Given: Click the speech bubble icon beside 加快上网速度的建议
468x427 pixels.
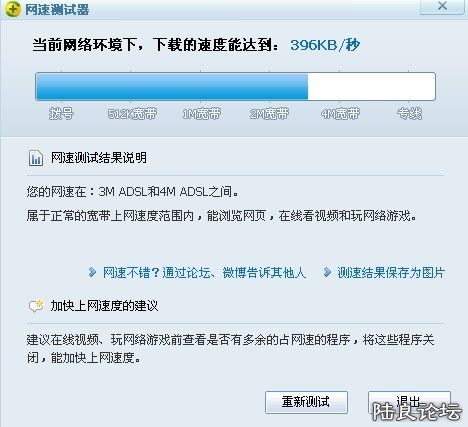Looking at the screenshot, I should tap(36, 305).
